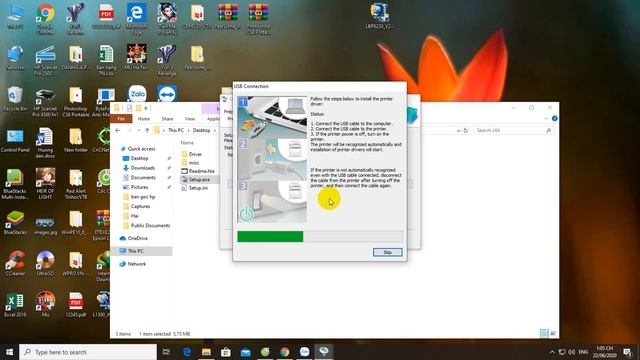Open the Share ribbon tab
This screenshot has width=640, height=360.
point(167,119)
